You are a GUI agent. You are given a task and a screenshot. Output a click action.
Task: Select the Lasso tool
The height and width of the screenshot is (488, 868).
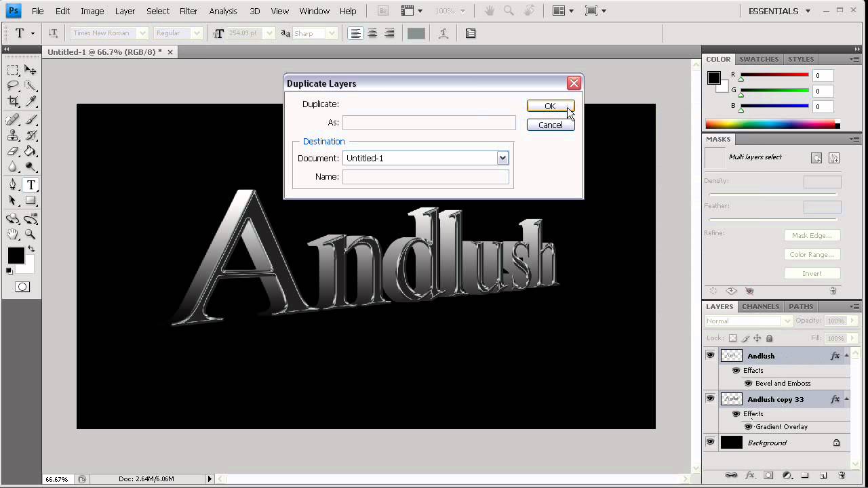pyautogui.click(x=13, y=85)
